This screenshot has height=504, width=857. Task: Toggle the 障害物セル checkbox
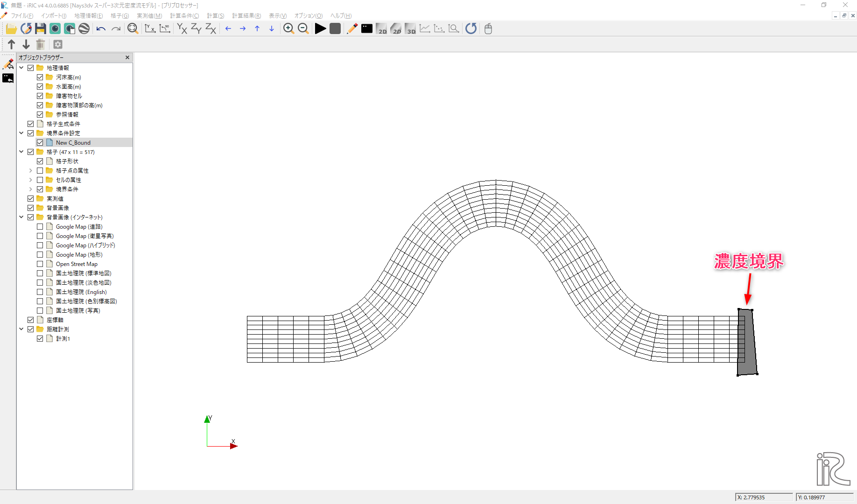[40, 96]
